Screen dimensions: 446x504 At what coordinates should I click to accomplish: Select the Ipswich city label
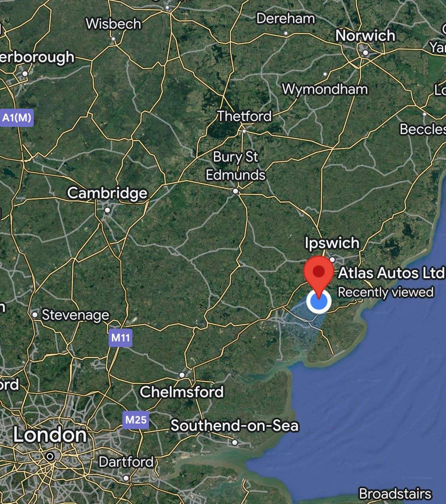tap(332, 243)
